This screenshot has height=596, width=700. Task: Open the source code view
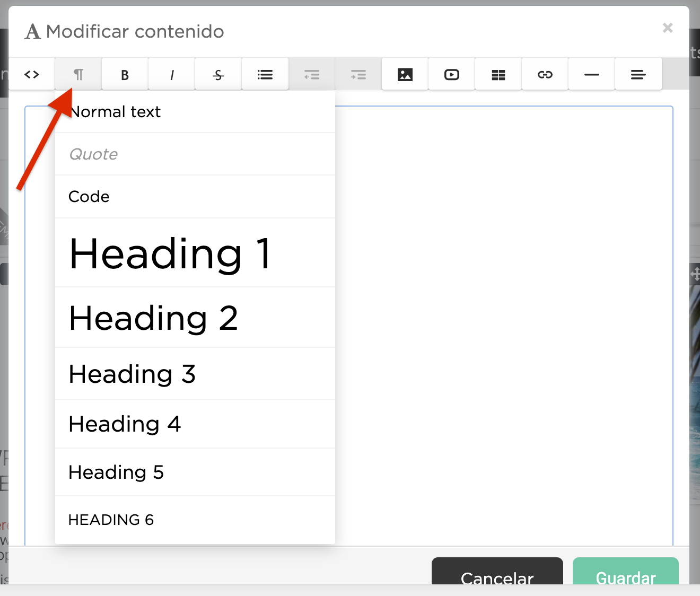pos(31,74)
